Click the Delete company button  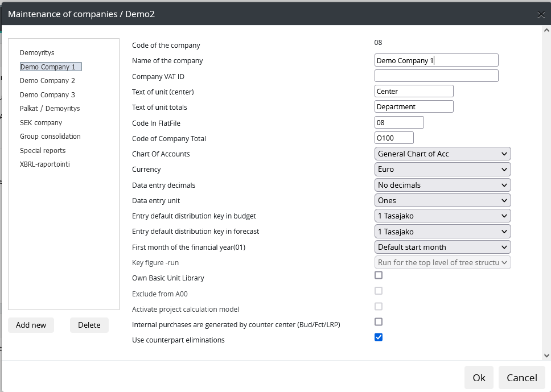(89, 325)
